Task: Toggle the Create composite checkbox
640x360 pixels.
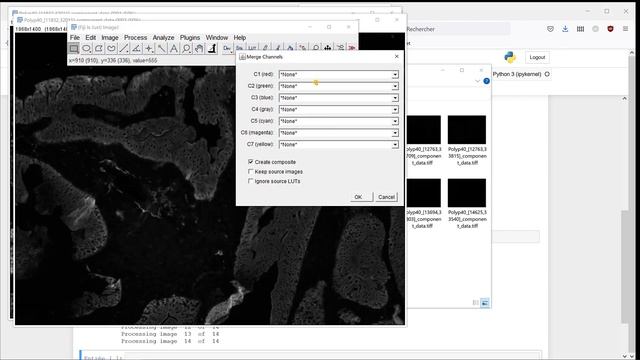Action: click(251, 162)
